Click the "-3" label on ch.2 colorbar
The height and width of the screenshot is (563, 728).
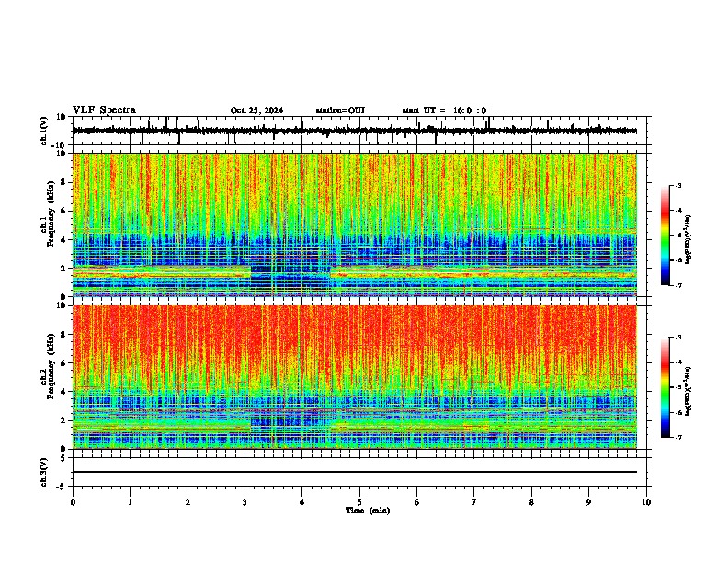coord(677,338)
